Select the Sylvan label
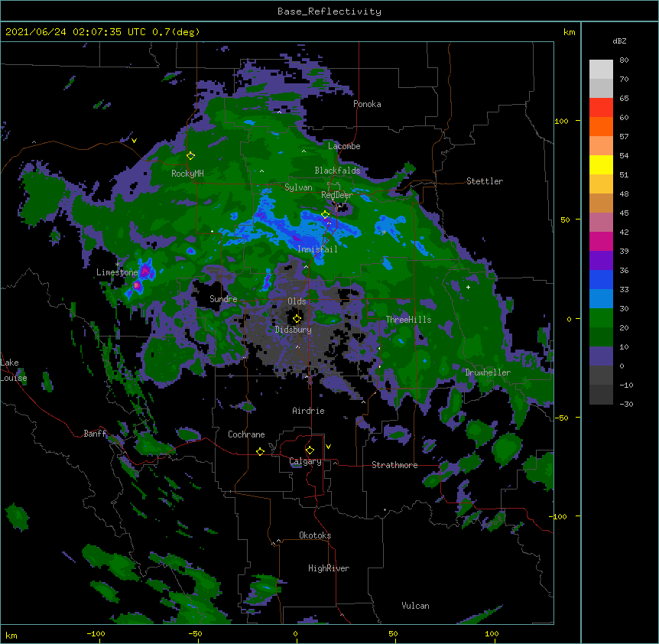659x644 pixels. tap(298, 187)
